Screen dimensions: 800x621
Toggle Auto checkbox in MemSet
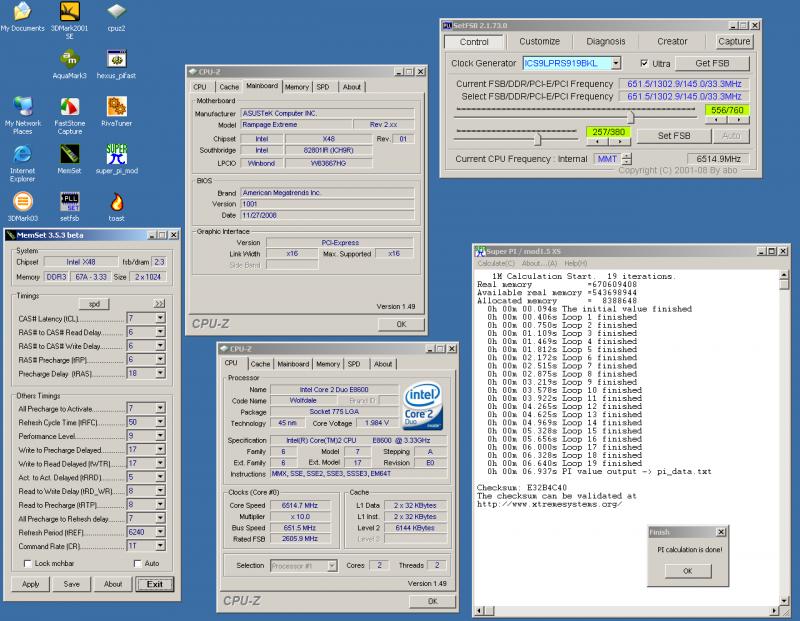coord(137,563)
